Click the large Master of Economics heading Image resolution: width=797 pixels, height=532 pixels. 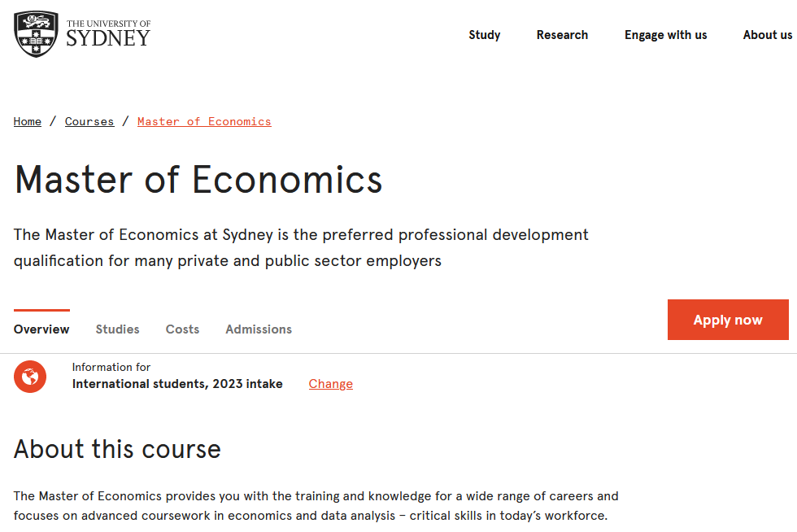[x=198, y=180]
